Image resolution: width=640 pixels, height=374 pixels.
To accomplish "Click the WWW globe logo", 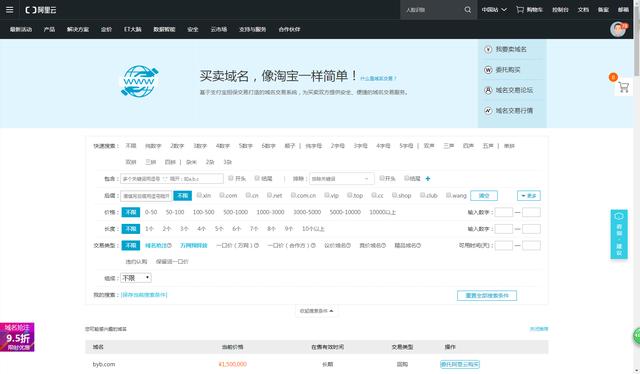I will [140, 81].
